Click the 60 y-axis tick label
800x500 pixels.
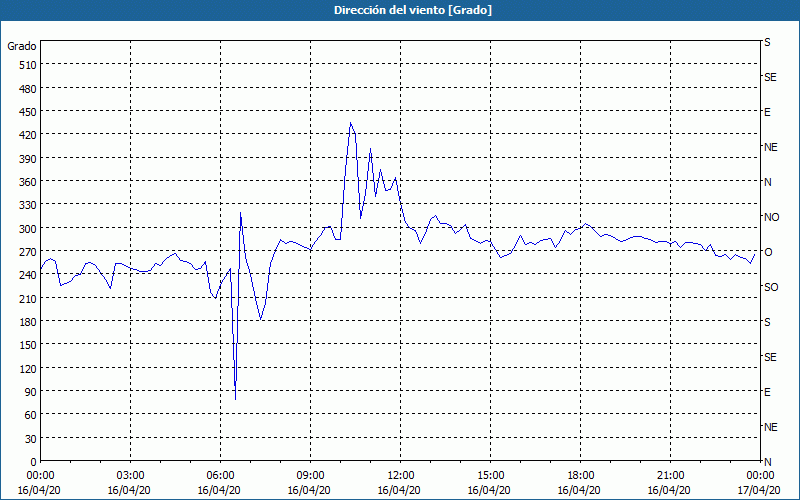31,415
